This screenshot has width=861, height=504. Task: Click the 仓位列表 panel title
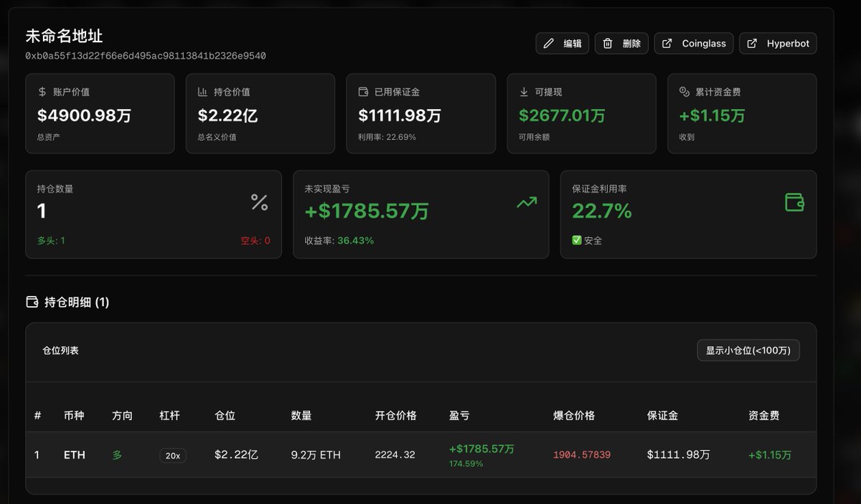pos(61,351)
